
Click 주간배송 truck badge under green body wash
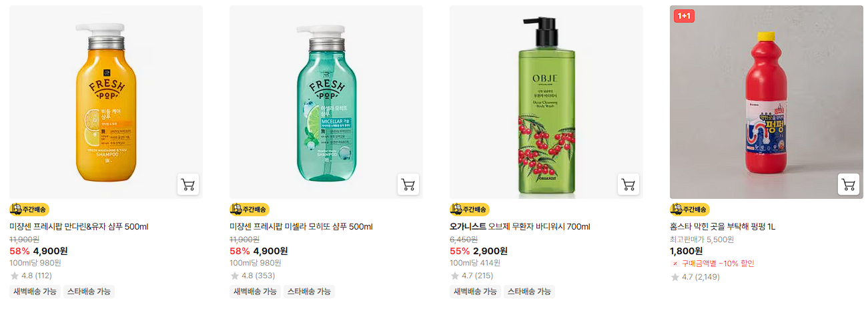470,210
